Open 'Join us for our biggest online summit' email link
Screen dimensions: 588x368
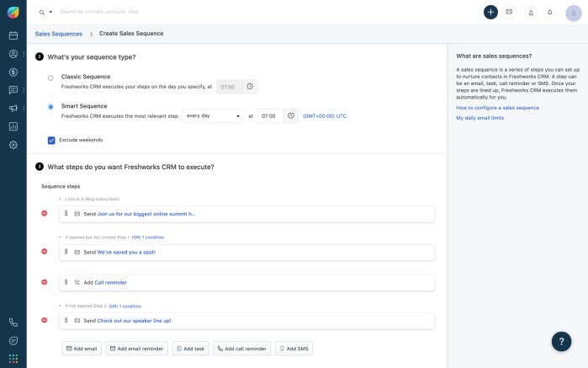[x=146, y=214]
